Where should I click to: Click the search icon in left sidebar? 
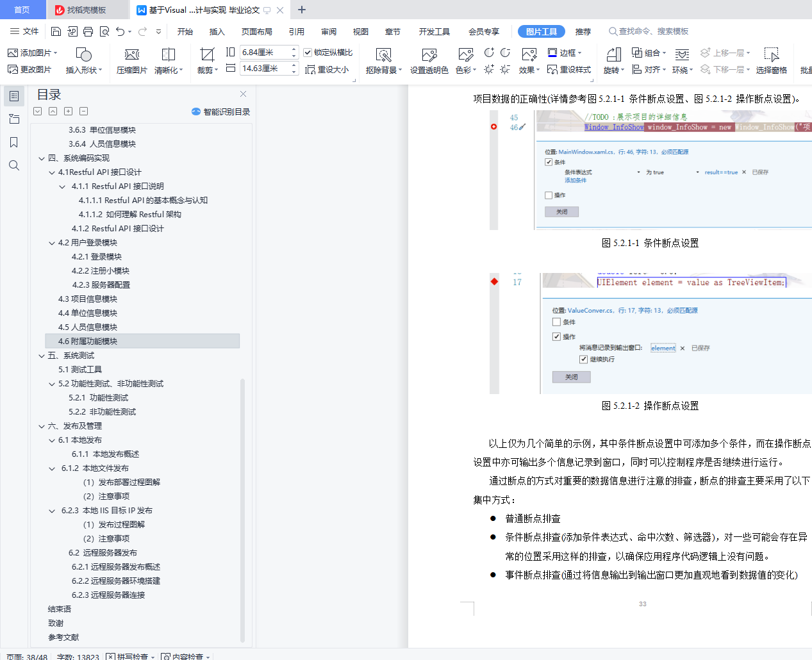(13, 165)
